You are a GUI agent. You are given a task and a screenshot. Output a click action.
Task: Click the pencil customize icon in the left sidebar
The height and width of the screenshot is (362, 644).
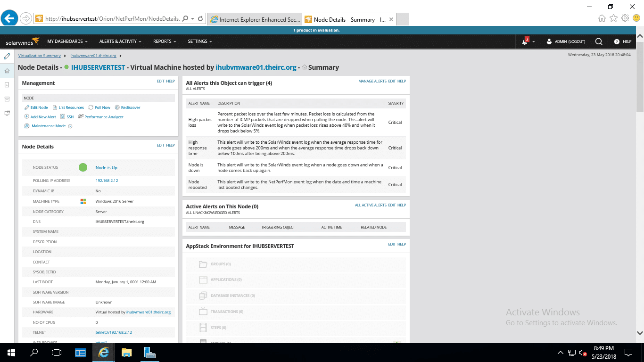pyautogui.click(x=7, y=57)
